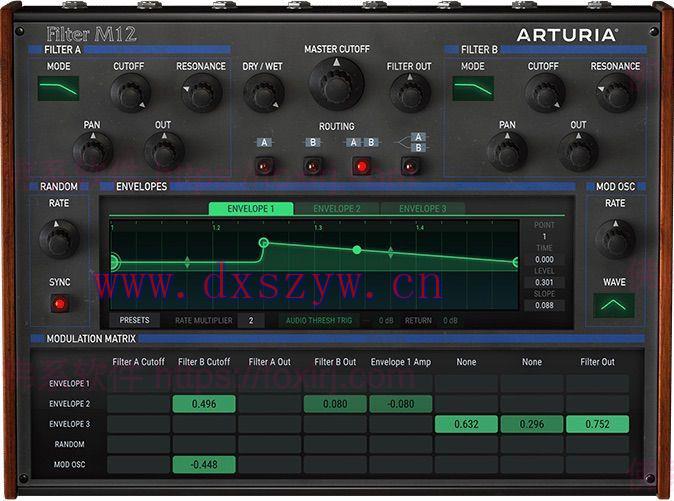Click the Mod Osc Rate knob
This screenshot has width=674, height=501.
615,239
